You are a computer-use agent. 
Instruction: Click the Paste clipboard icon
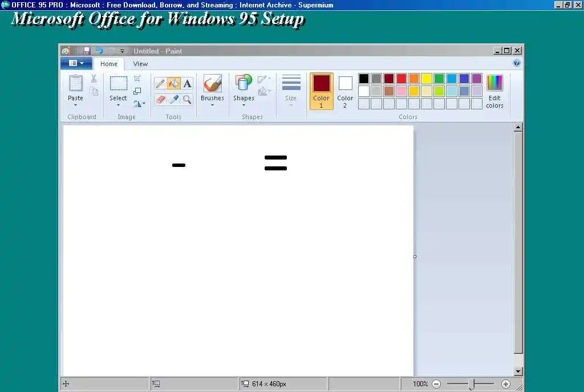pyautogui.click(x=76, y=83)
